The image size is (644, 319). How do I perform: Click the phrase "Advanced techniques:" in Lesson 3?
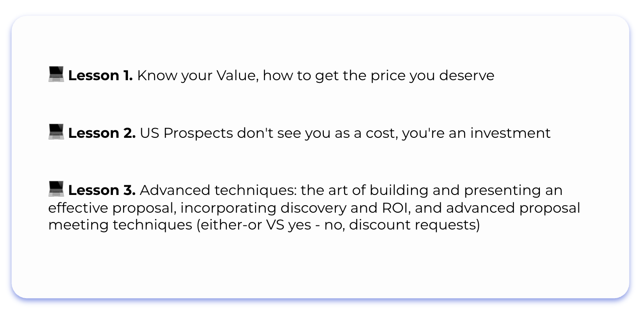[218, 191]
